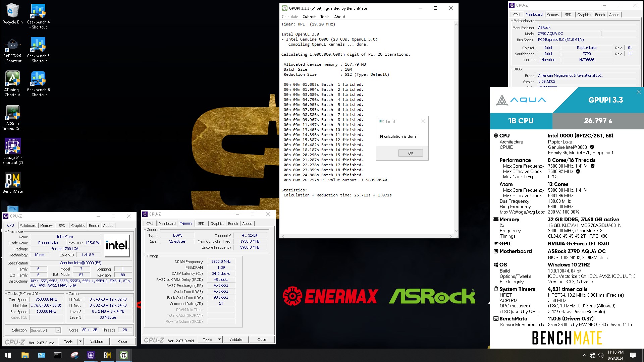Image resolution: width=644 pixels, height=362 pixels.
Task: Switch to SPD tab in middle CPU-Z
Action: [x=201, y=224]
